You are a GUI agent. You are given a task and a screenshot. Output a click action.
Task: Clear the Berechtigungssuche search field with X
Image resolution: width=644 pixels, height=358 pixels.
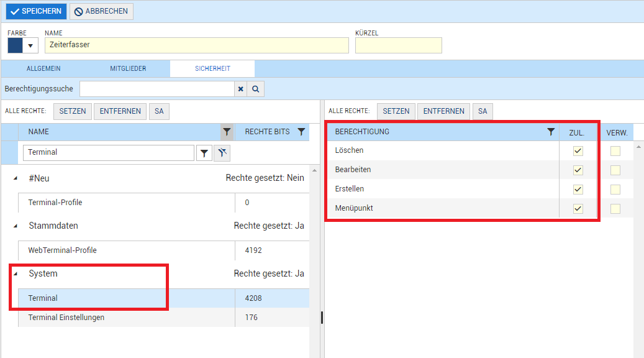tap(240, 89)
